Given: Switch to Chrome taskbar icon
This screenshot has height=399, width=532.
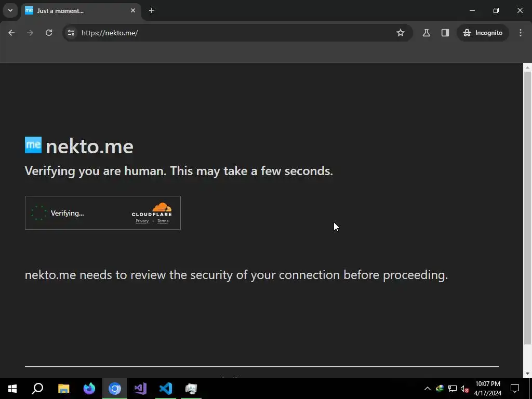Looking at the screenshot, I should pos(115,389).
